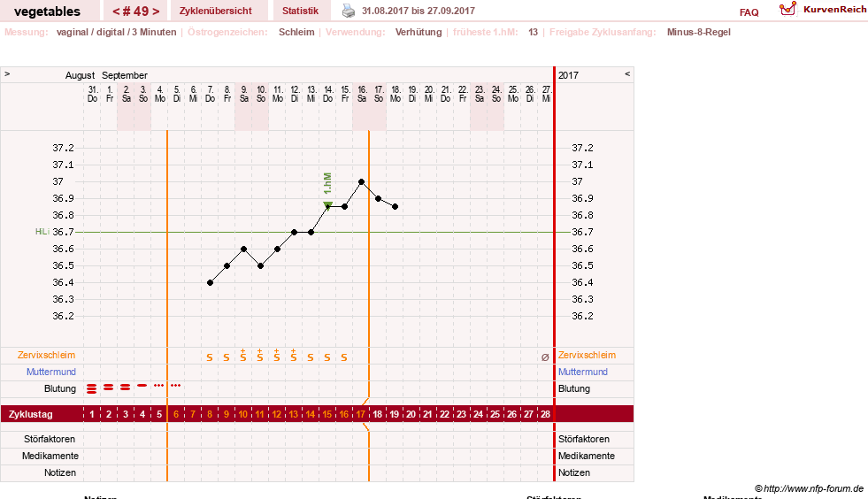Click the S mucus symbol on day 16

coord(344,357)
